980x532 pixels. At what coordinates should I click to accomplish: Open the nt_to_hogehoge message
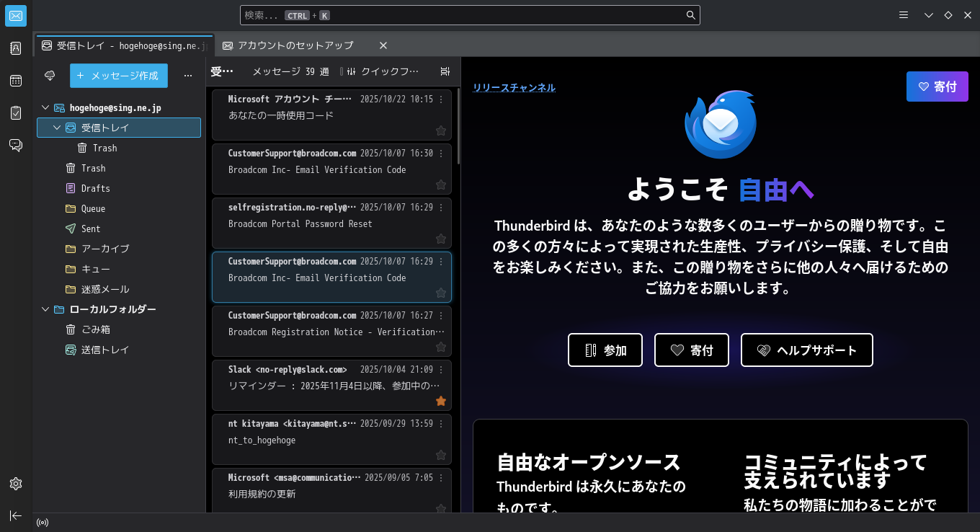point(331,440)
